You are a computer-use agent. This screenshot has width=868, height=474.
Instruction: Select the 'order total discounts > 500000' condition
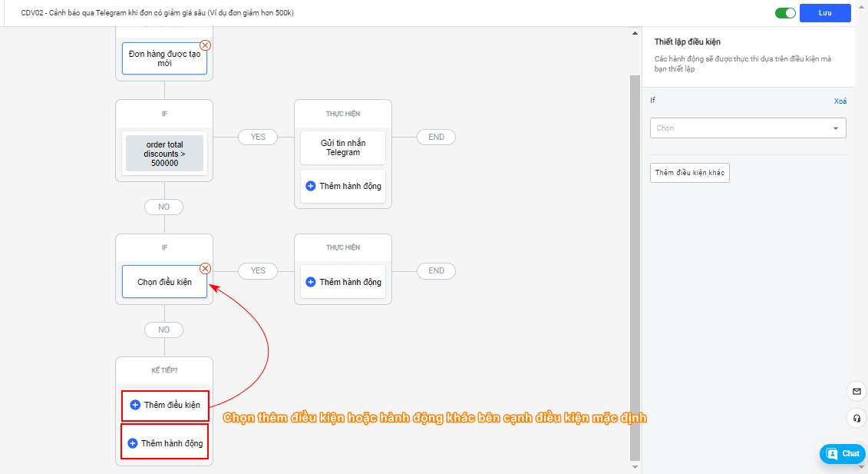[x=164, y=154]
